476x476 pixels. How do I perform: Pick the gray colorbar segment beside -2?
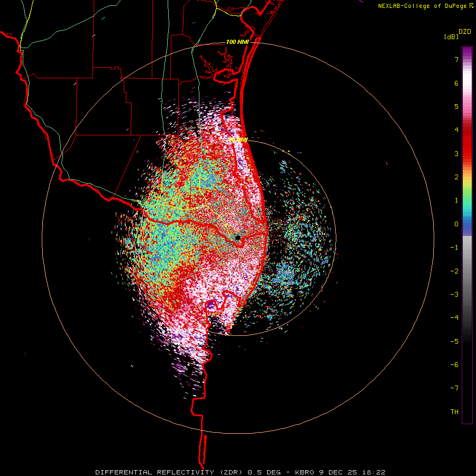click(467, 271)
